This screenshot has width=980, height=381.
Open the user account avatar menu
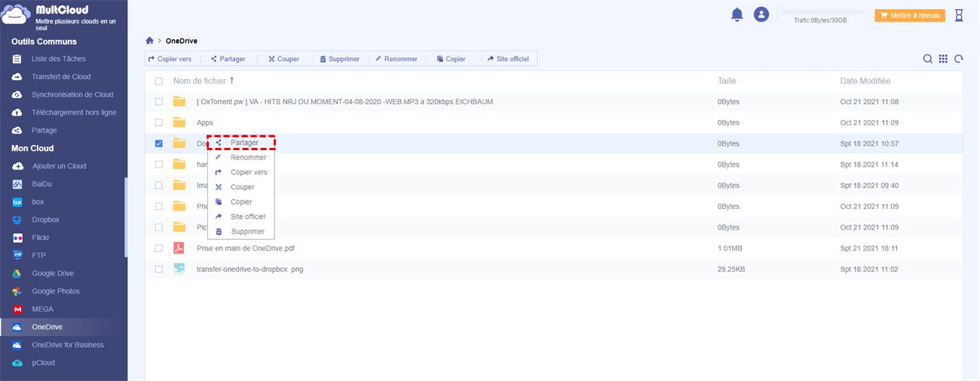coord(761,14)
